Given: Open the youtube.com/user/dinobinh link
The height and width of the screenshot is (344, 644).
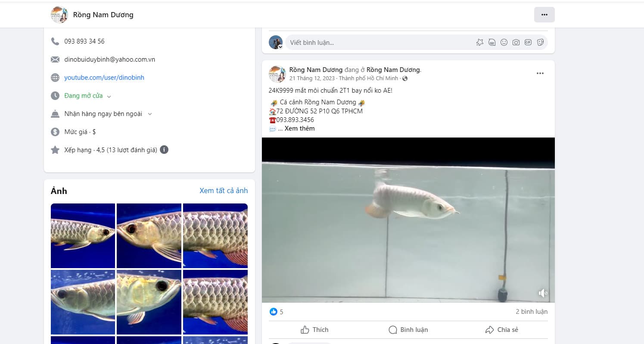Looking at the screenshot, I should click(x=104, y=78).
